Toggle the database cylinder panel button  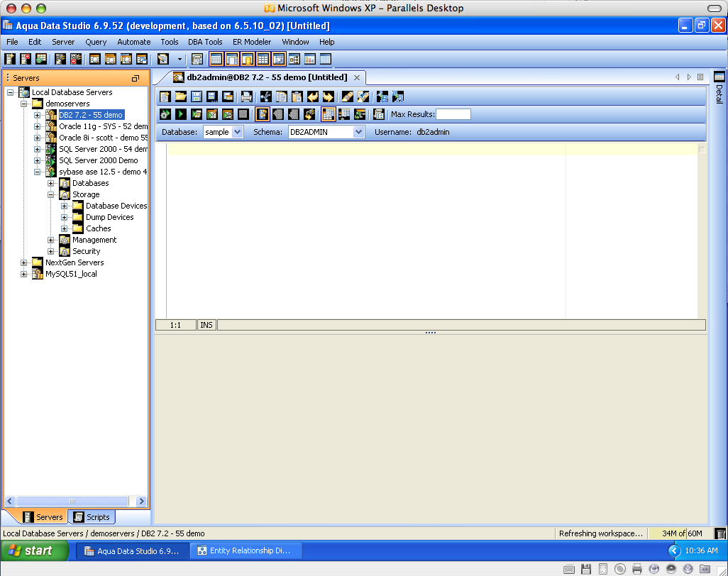pos(248,59)
